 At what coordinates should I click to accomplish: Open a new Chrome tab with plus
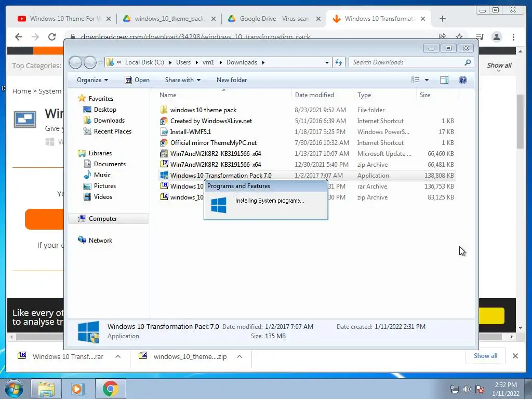443,19
